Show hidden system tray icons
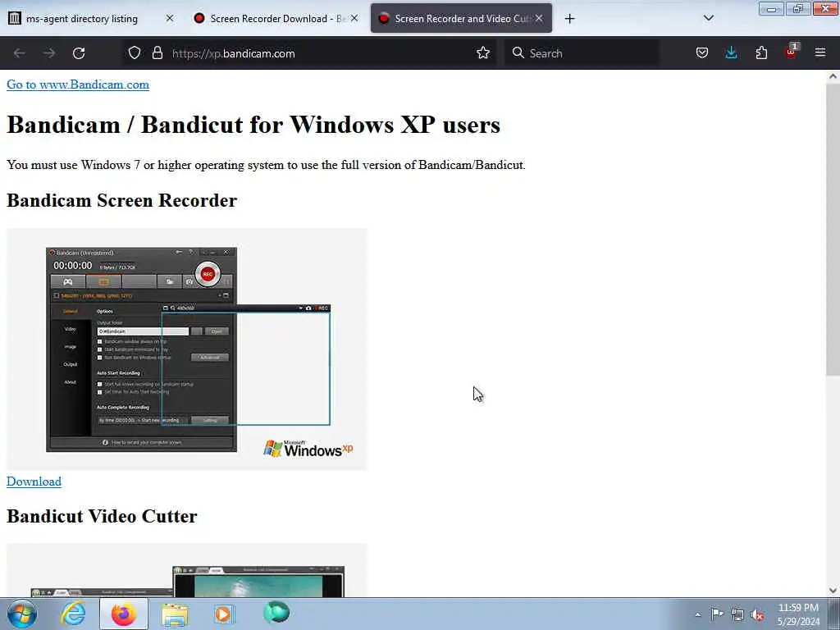This screenshot has width=840, height=630. click(697, 615)
